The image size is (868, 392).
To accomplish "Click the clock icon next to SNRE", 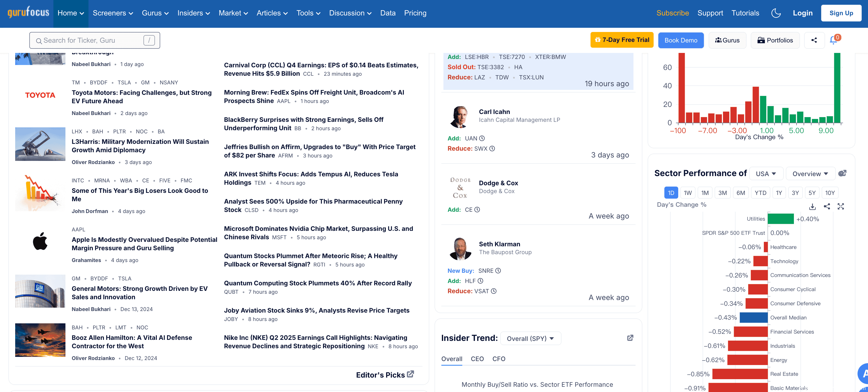I will [498, 271].
